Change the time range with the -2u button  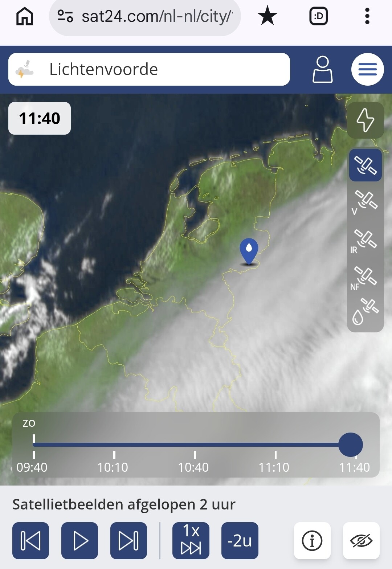(240, 541)
